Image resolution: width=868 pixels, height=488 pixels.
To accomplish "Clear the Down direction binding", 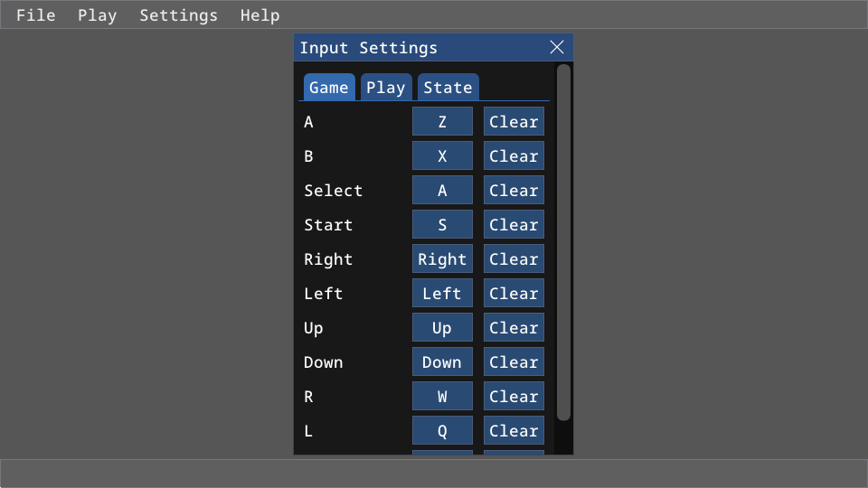I will [x=514, y=362].
